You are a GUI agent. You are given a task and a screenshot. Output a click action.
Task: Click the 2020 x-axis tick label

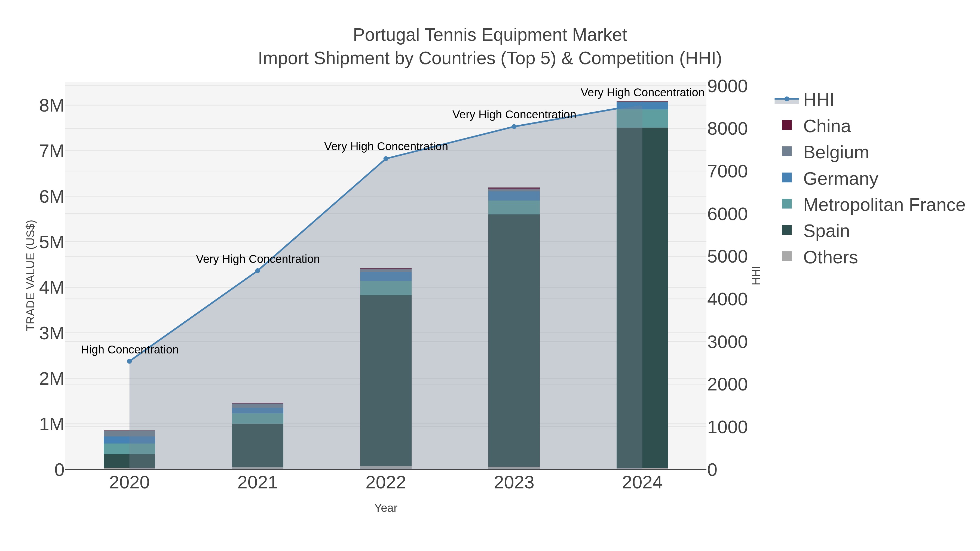coord(129,483)
